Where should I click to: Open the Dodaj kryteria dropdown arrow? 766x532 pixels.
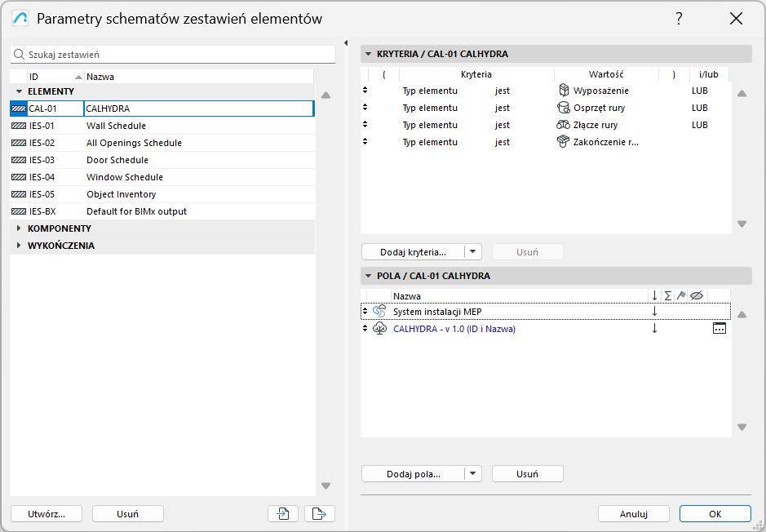[x=473, y=251]
